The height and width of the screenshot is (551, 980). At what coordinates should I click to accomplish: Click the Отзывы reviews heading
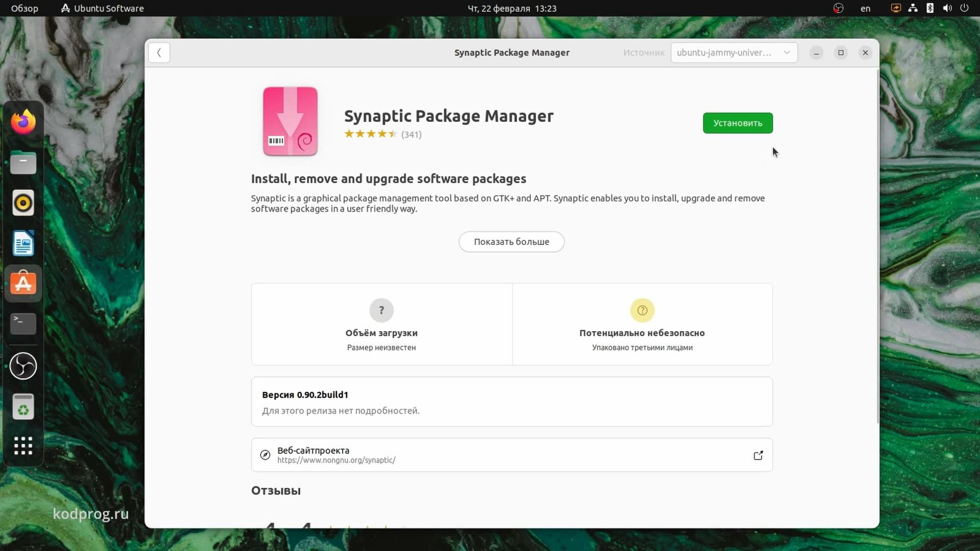tap(276, 491)
